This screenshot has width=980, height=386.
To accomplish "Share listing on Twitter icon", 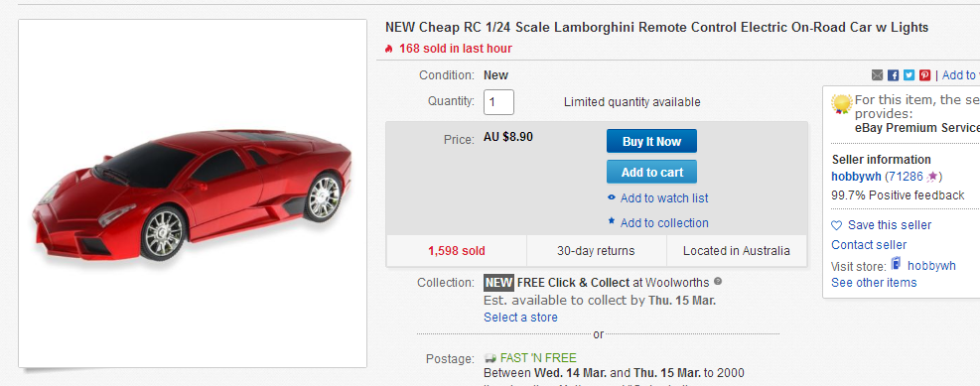I will click(x=909, y=75).
